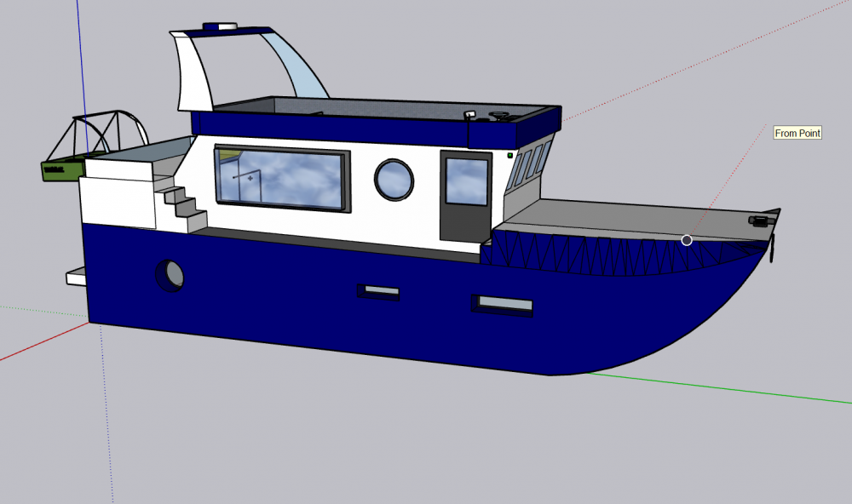Select the large rectangular cabin side window
This screenshot has height=504, width=852.
pos(283,179)
